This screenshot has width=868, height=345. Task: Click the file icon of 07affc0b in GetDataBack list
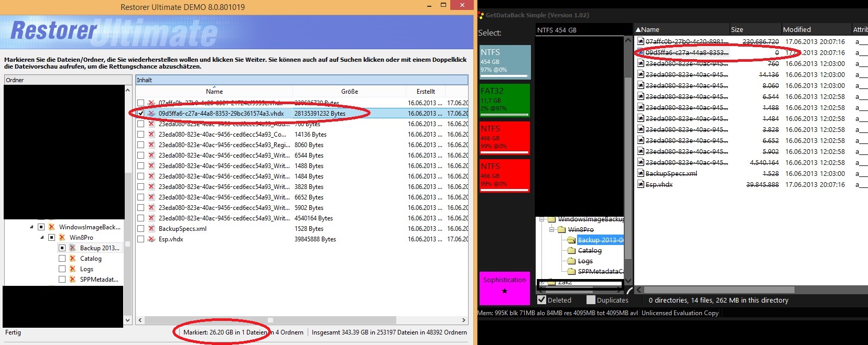tap(641, 41)
